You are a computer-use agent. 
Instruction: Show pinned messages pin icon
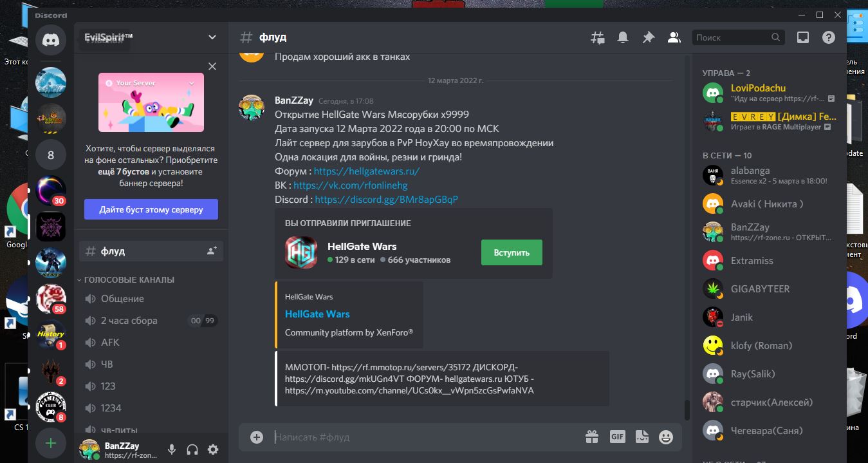coord(649,38)
